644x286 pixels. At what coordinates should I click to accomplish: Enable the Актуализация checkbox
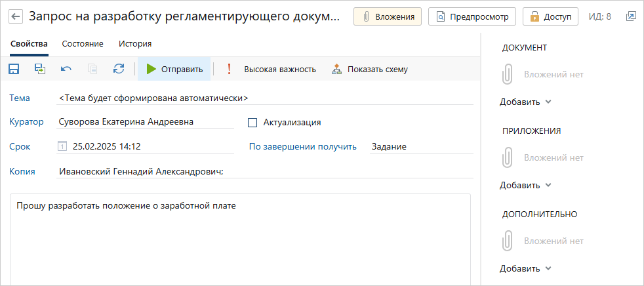(252, 122)
